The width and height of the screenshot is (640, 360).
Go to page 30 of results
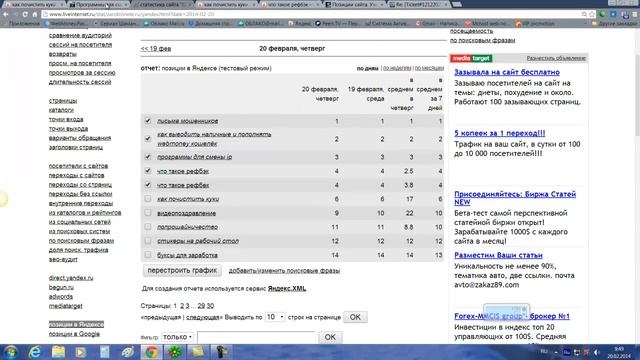[x=210, y=306]
